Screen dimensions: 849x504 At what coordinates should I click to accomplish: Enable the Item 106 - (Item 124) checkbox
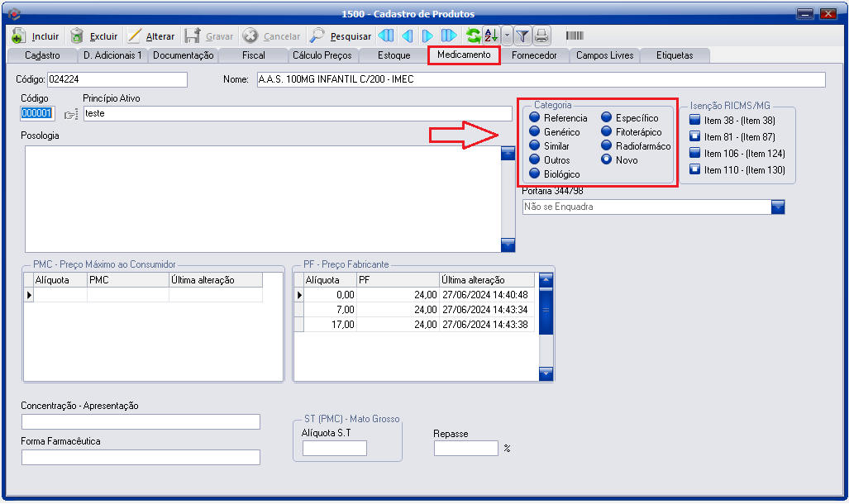(695, 154)
